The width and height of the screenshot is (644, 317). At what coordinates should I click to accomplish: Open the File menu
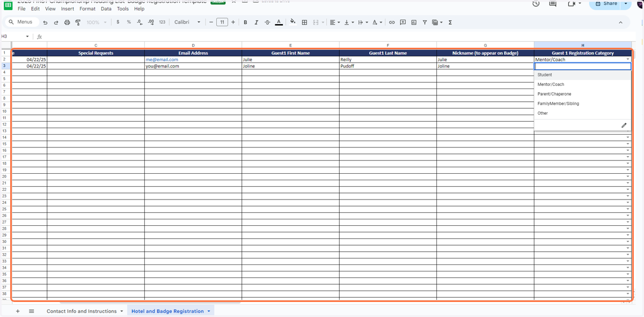[21, 9]
